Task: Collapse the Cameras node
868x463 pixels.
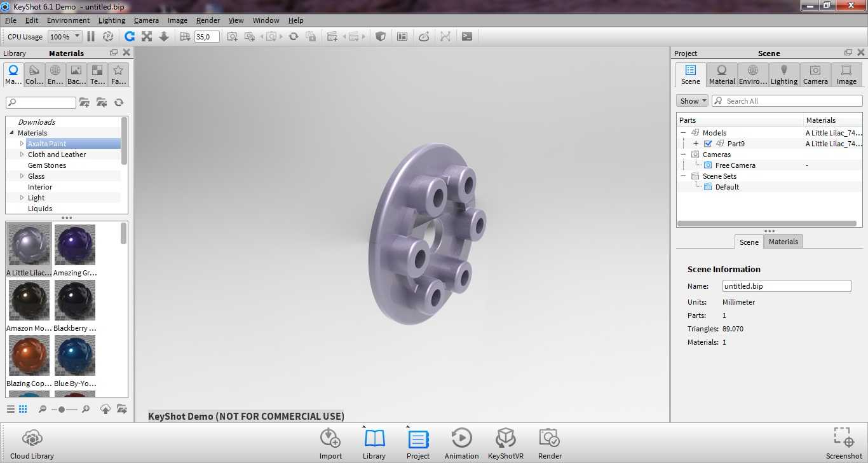Action: pos(683,155)
